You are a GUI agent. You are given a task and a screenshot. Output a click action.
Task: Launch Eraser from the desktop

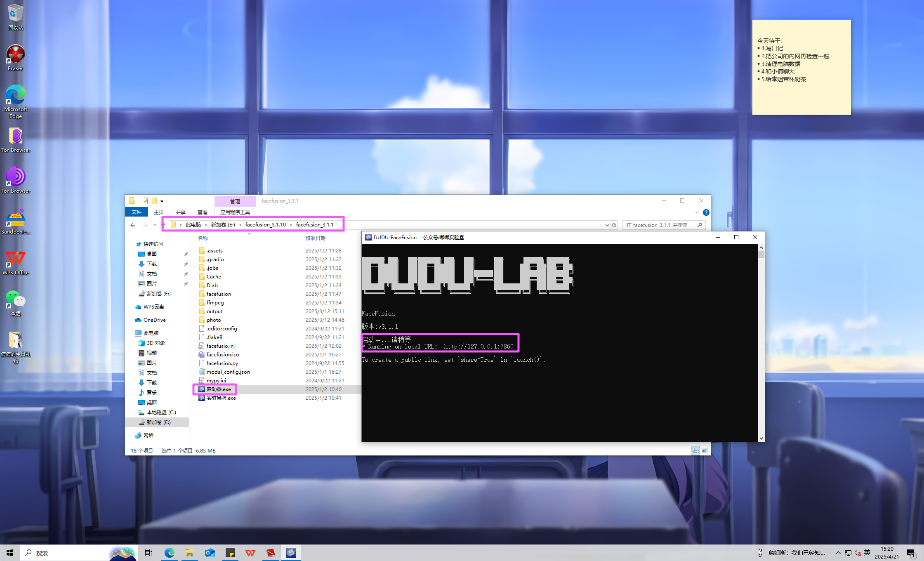coord(15,58)
